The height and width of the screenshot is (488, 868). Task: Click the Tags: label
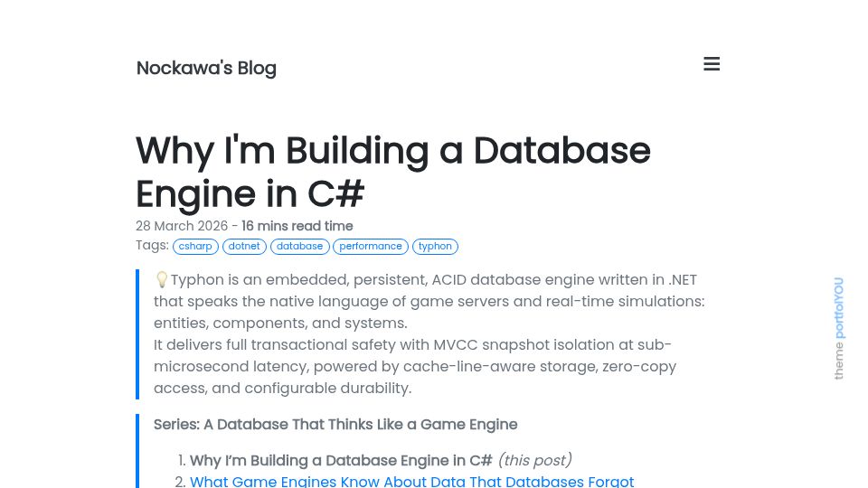(152, 245)
